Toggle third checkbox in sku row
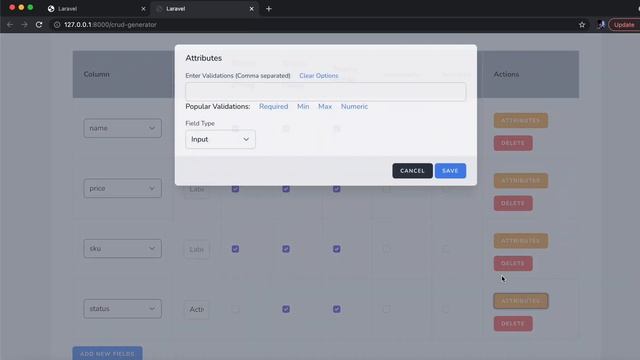 (x=336, y=249)
